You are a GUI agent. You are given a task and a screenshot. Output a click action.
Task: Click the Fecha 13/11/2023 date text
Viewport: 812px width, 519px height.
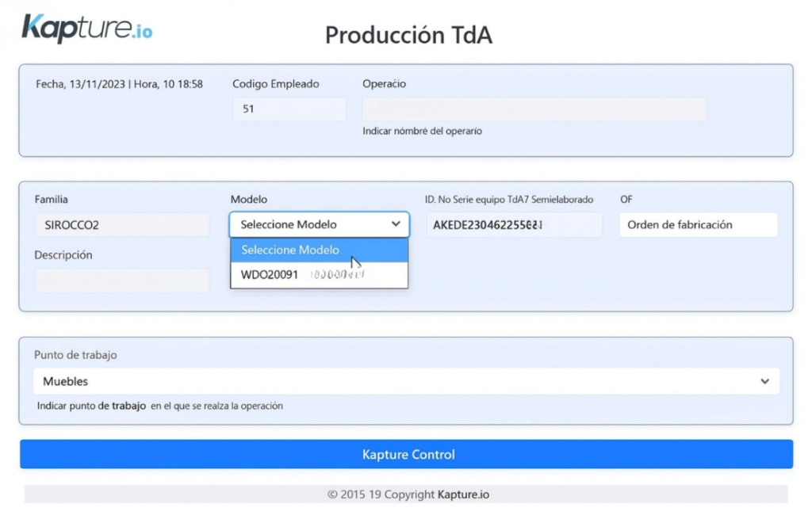click(x=119, y=84)
